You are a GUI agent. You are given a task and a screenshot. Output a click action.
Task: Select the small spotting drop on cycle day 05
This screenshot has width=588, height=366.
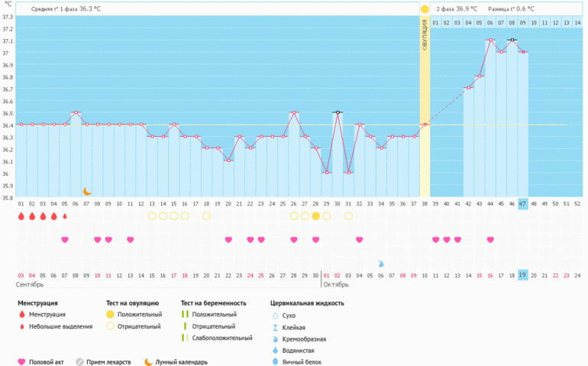[65, 216]
